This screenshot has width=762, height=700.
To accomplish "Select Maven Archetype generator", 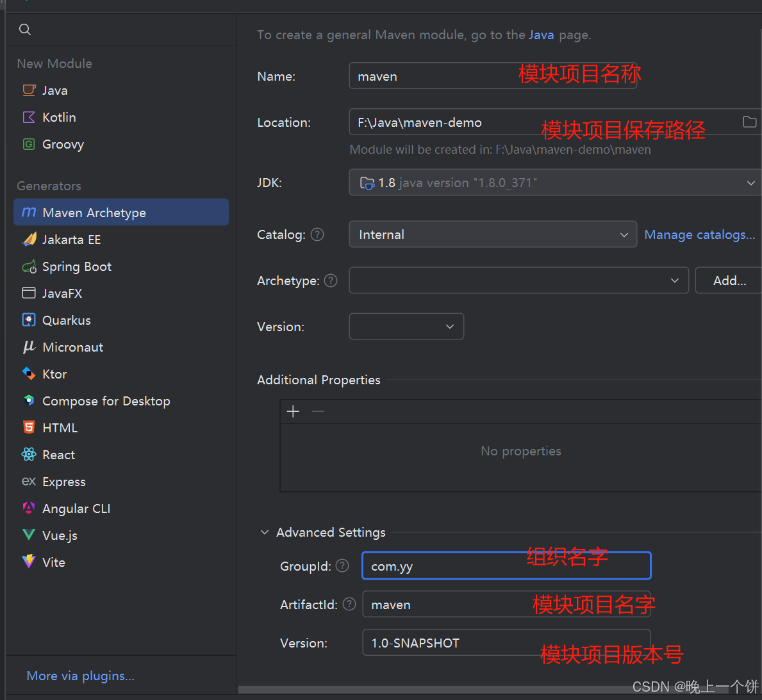I will click(x=121, y=212).
